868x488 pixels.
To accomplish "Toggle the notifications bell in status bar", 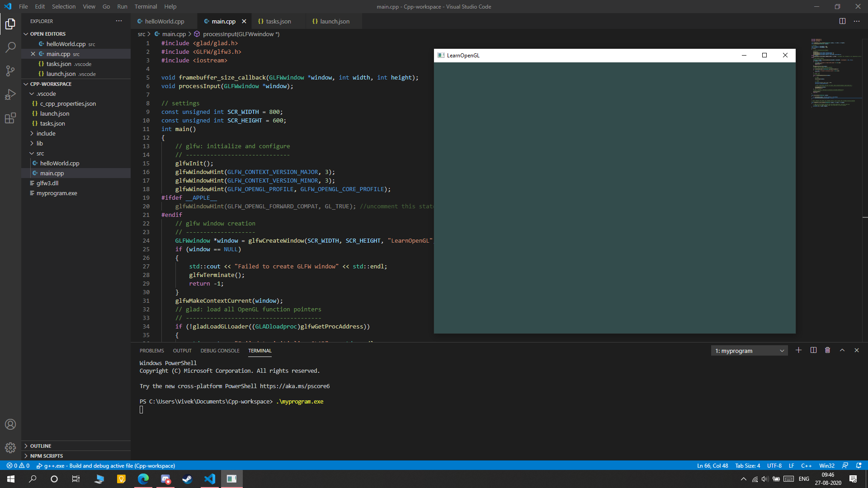I will (x=859, y=465).
